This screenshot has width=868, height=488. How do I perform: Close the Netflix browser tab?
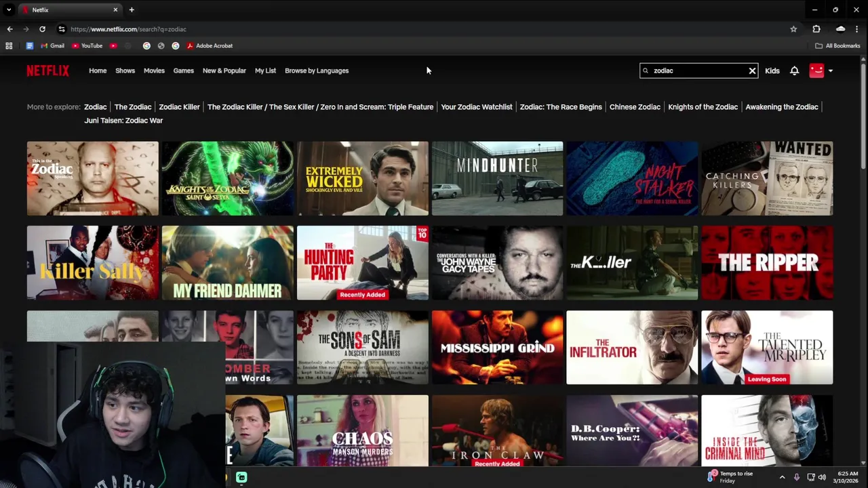115,9
